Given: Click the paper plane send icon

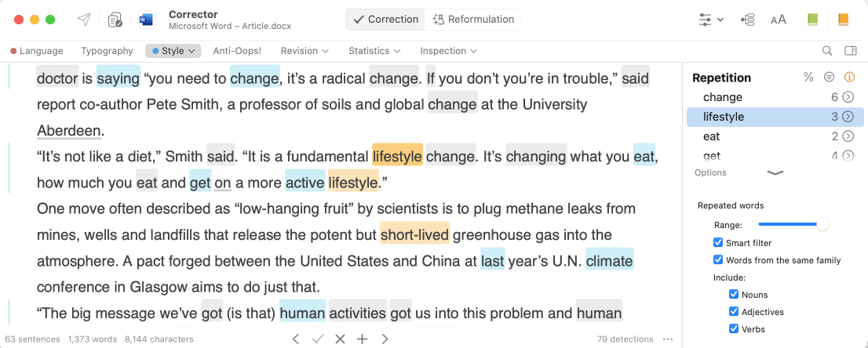Looking at the screenshot, I should click(83, 20).
